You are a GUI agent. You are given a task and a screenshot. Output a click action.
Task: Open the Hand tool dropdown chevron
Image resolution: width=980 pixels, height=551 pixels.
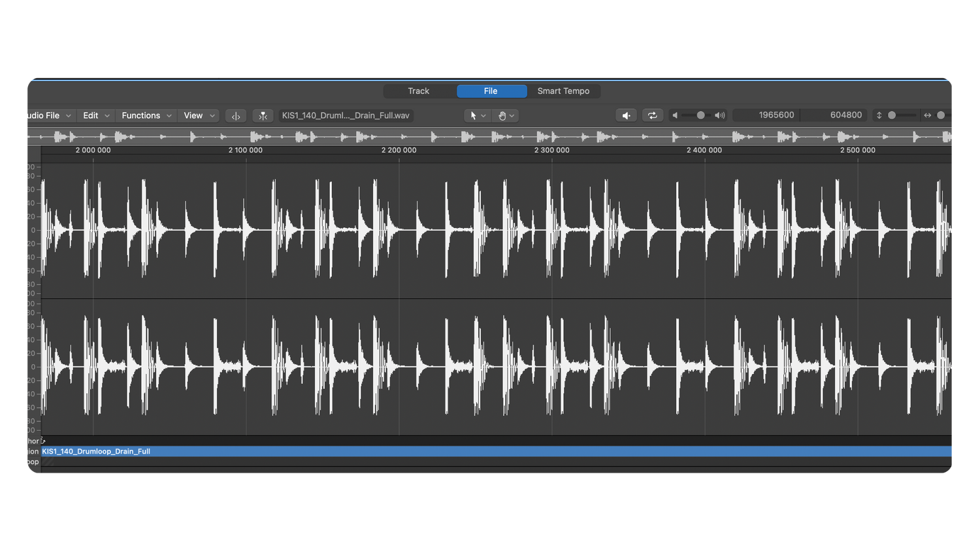511,116
